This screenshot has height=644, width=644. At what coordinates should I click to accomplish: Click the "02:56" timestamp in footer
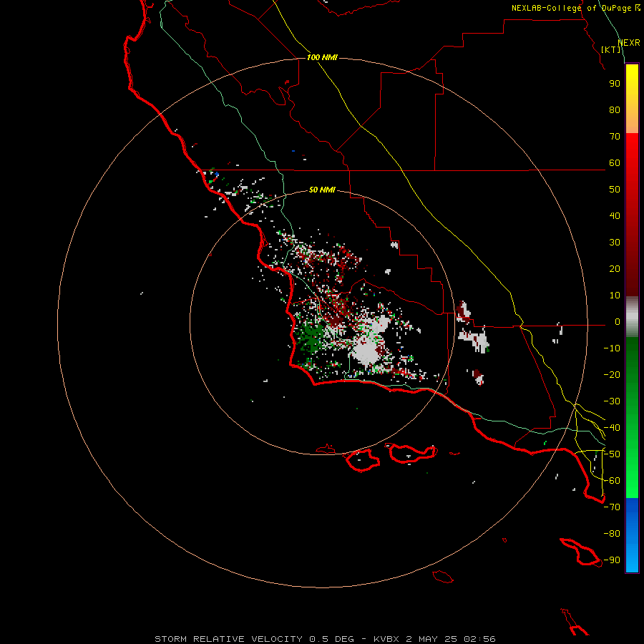pos(479,639)
